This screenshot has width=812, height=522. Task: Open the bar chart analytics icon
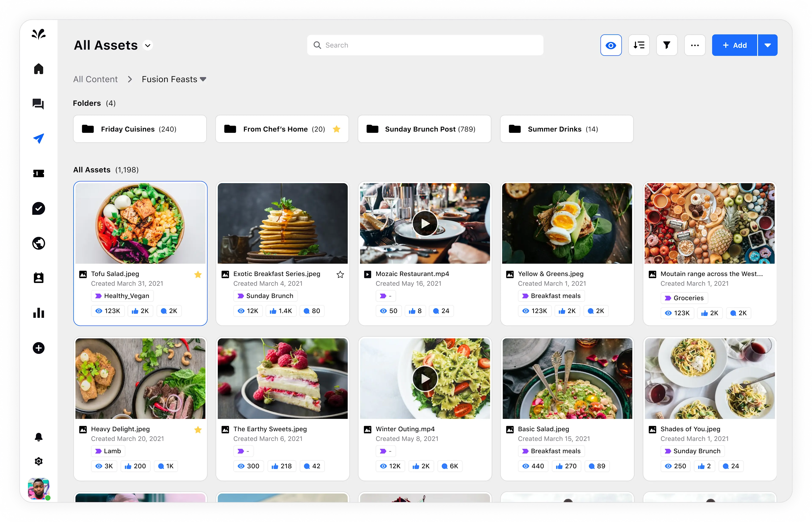(39, 312)
